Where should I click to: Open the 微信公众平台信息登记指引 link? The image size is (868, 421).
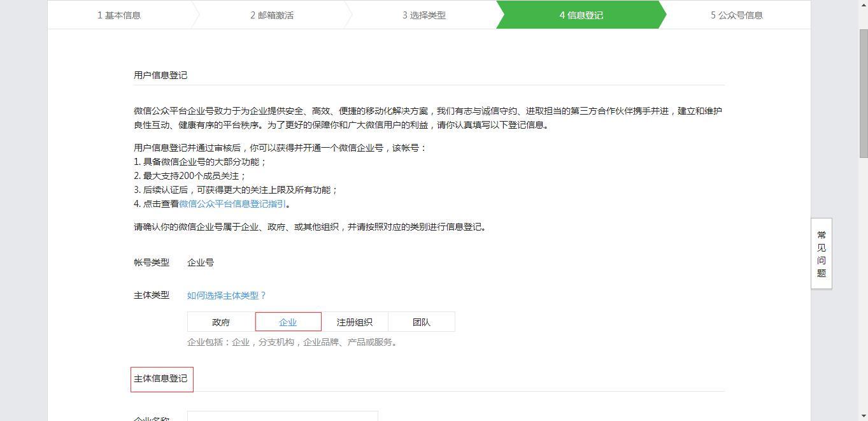[232, 204]
